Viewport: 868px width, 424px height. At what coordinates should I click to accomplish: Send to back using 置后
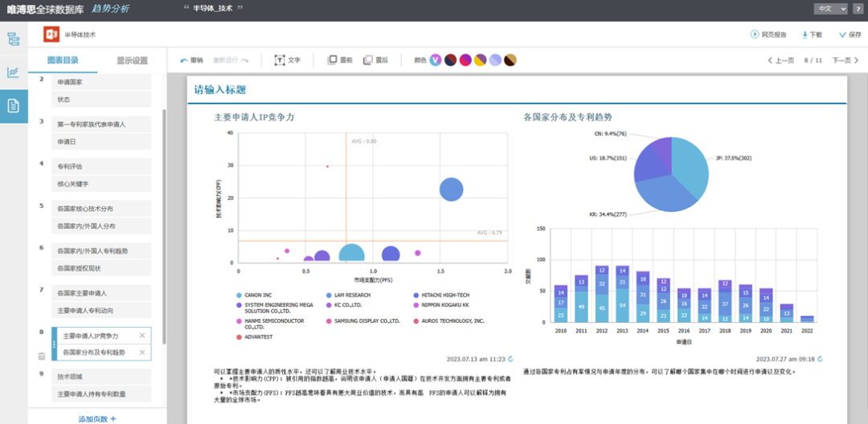click(375, 60)
